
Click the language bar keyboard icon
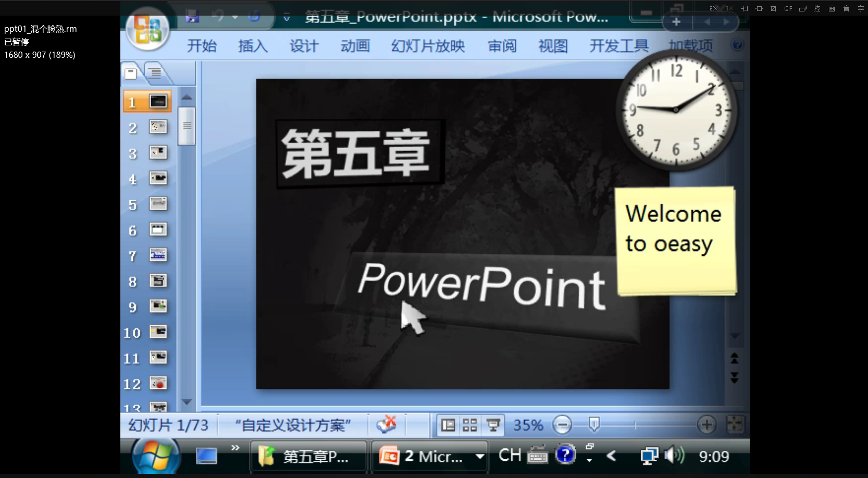(x=537, y=455)
